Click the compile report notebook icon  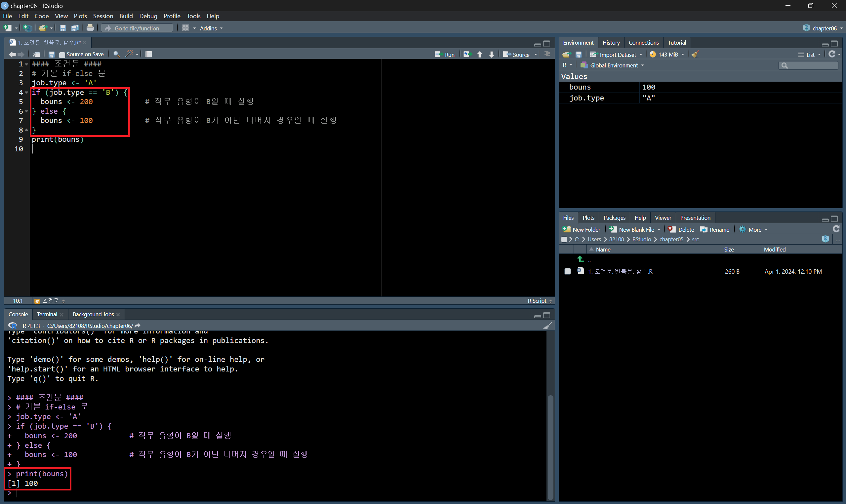(149, 54)
